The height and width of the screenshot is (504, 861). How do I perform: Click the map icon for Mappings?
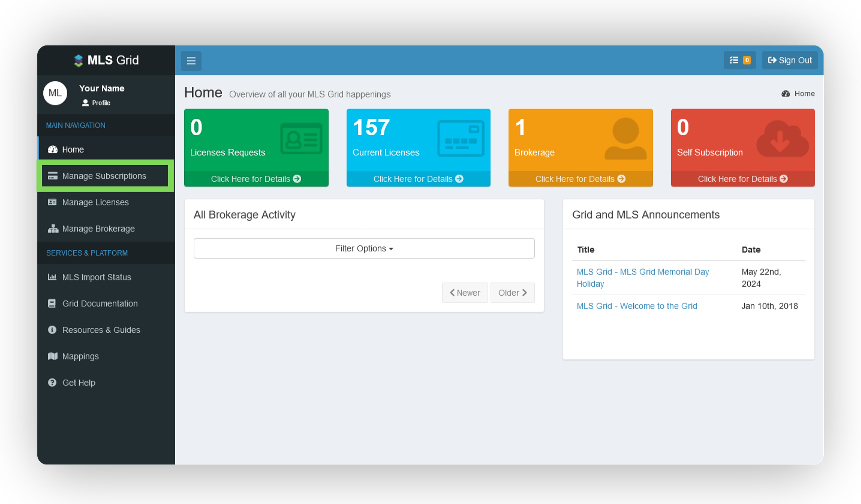52,356
